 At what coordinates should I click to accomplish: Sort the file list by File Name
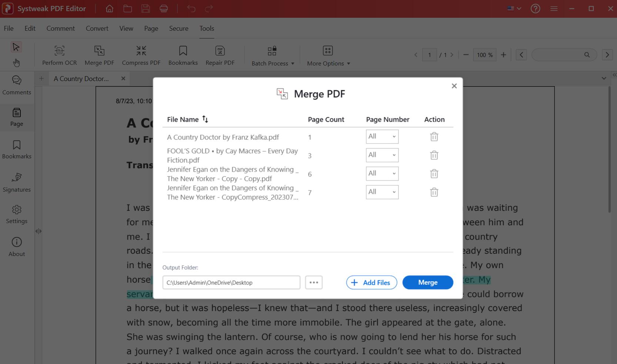coord(205,119)
